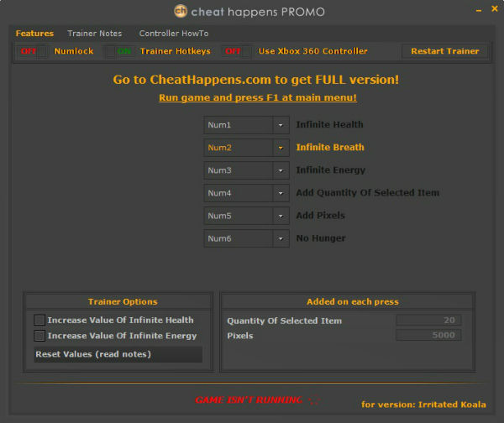Click the Restart Trainer button
The width and height of the screenshot is (504, 423).
click(x=445, y=51)
